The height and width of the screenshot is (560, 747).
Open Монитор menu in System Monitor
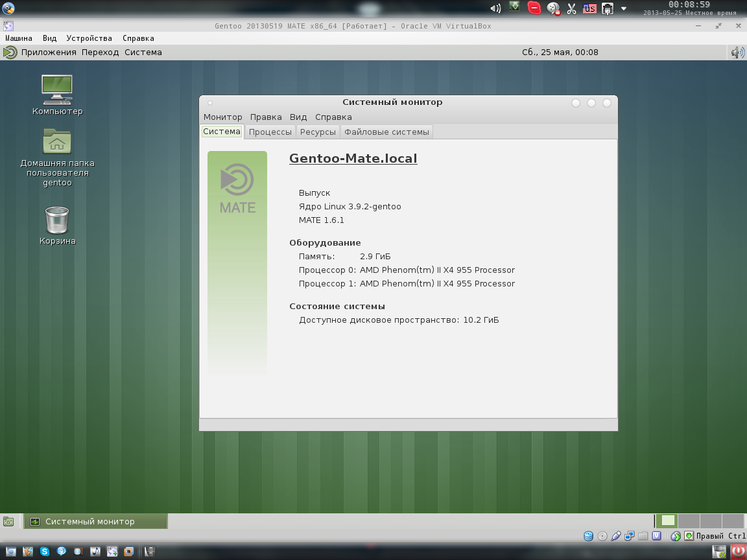[222, 117]
